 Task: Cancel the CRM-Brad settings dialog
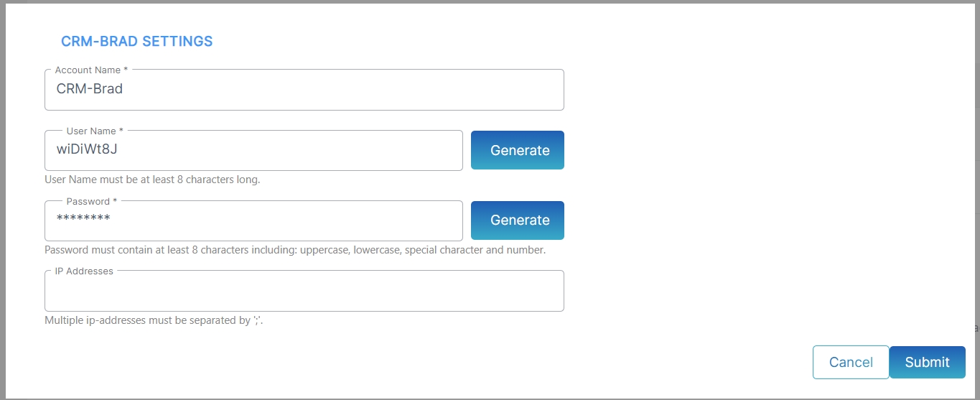851,362
